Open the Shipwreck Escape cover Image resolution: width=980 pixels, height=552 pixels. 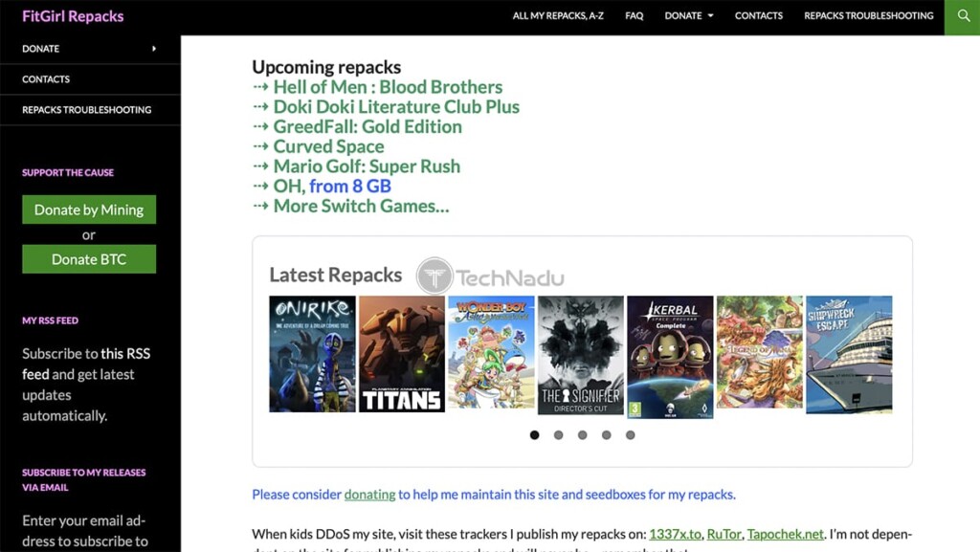(x=849, y=355)
